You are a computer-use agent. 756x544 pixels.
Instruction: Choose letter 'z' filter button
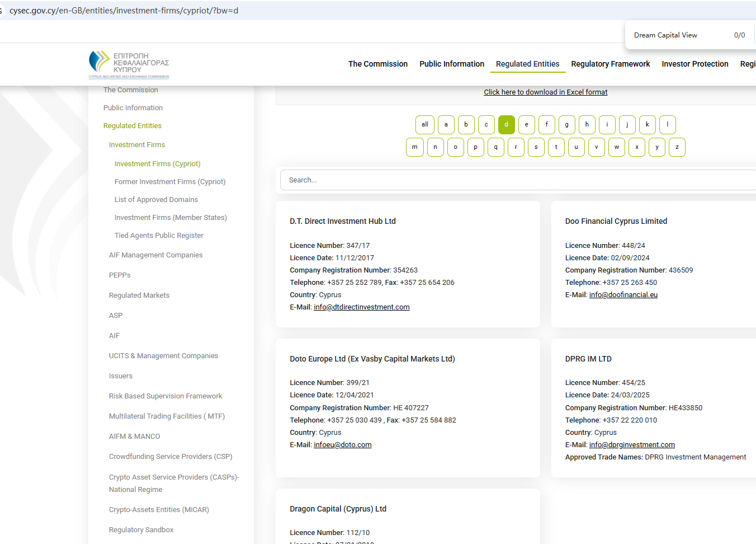(x=677, y=147)
